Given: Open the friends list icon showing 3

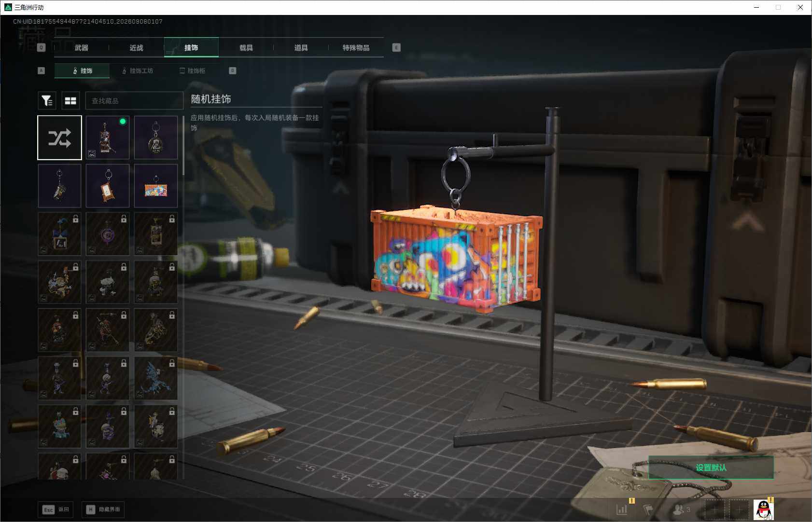Looking at the screenshot, I should coord(681,509).
